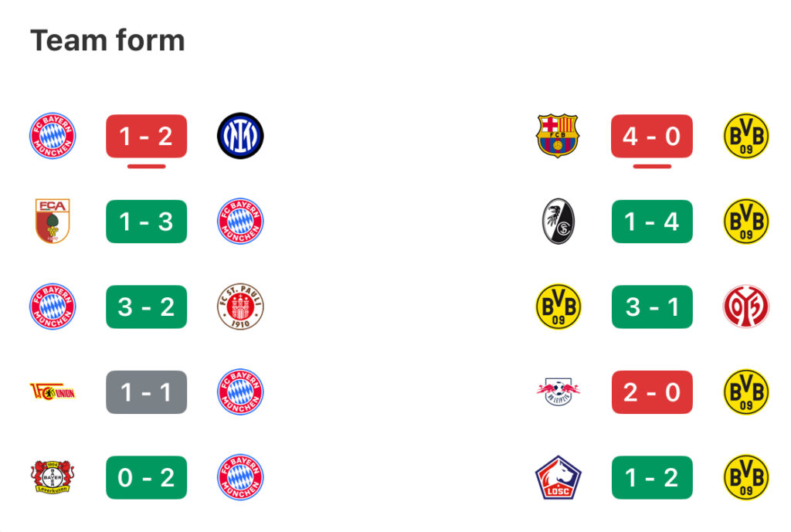Open the grey 1 - 1 draw result
Viewport: 791px width, 532px height.
pos(146,392)
